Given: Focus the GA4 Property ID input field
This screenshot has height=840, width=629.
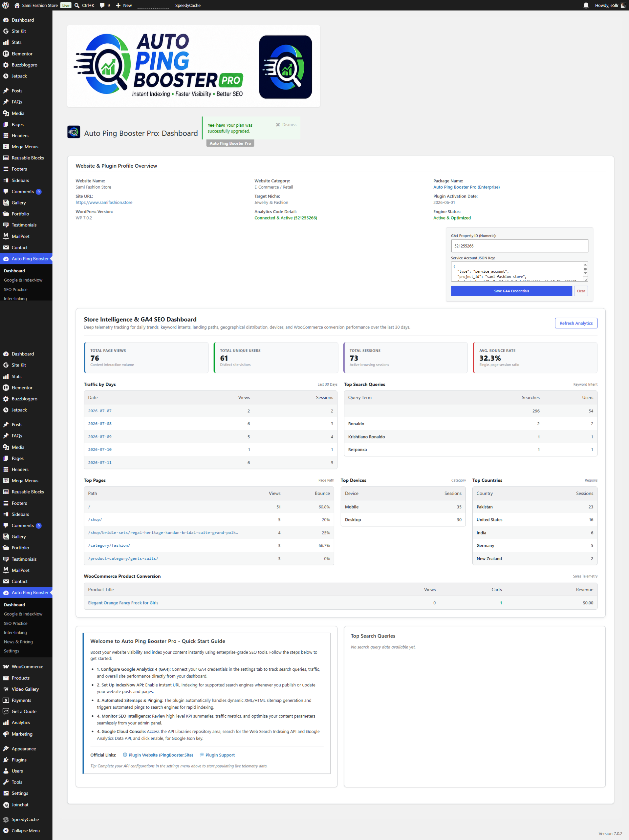Looking at the screenshot, I should click(x=519, y=246).
